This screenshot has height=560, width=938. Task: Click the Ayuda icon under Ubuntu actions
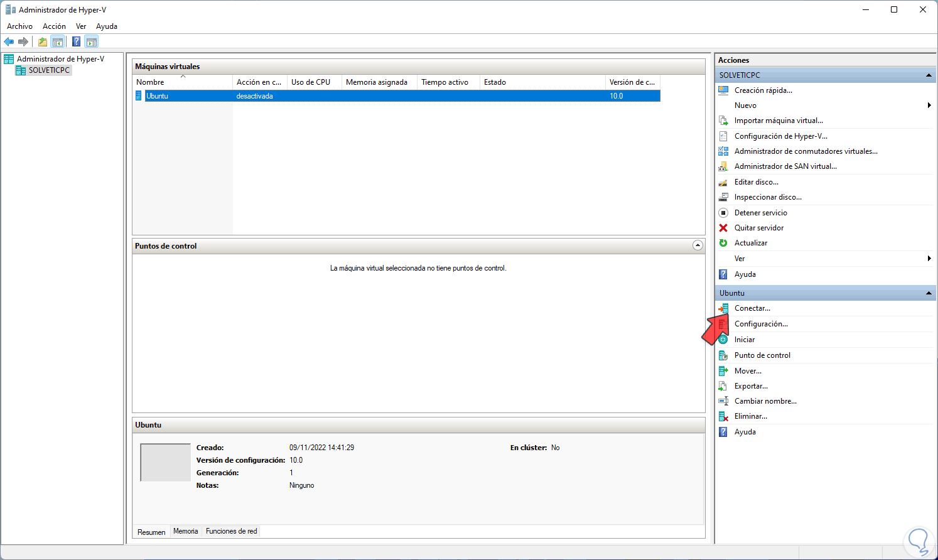723,432
